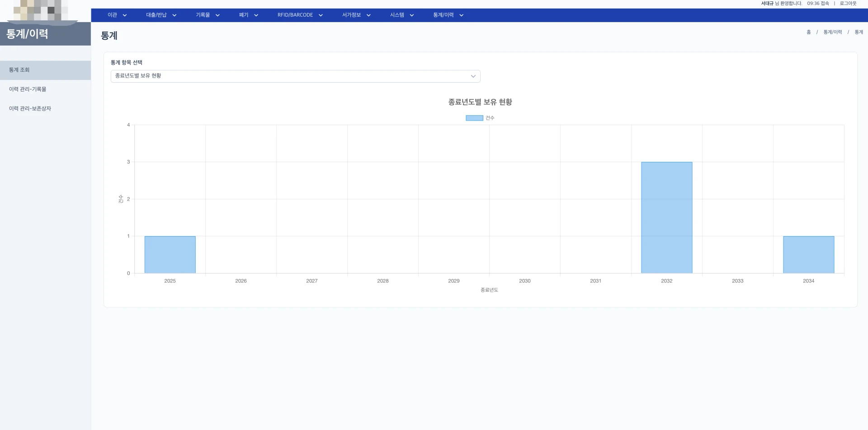This screenshot has width=868, height=430.
Task: Click the arrow icon beside 시스템
Action: tap(412, 15)
